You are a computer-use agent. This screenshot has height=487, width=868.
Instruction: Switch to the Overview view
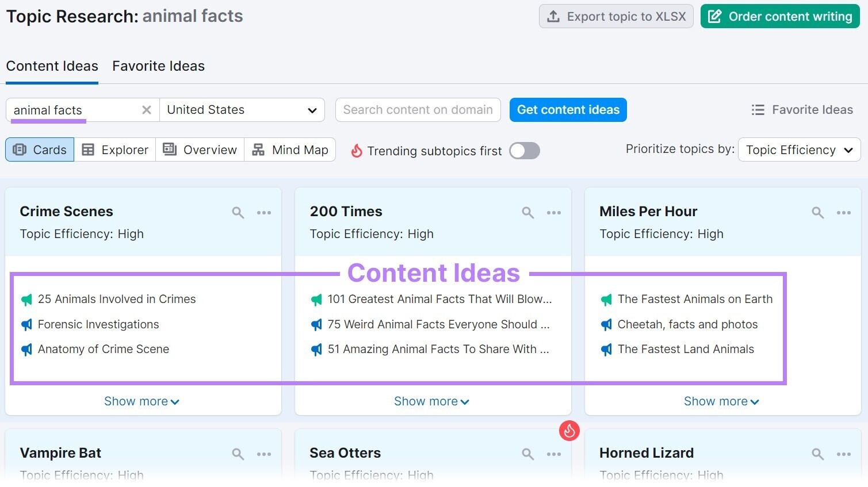[200, 149]
